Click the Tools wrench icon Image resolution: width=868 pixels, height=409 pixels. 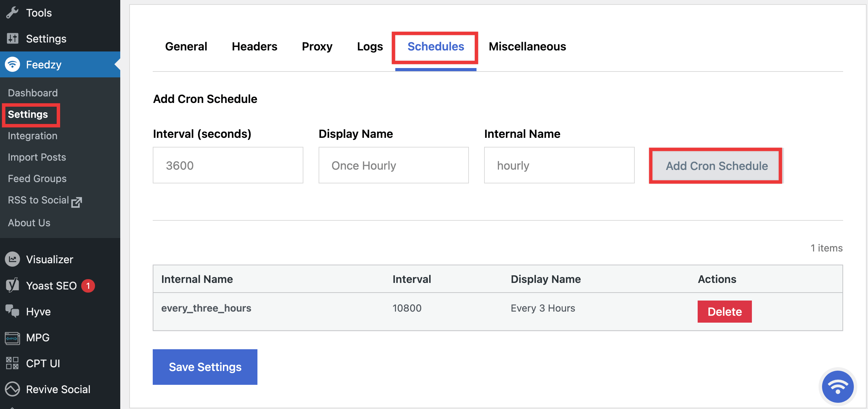[x=12, y=13]
